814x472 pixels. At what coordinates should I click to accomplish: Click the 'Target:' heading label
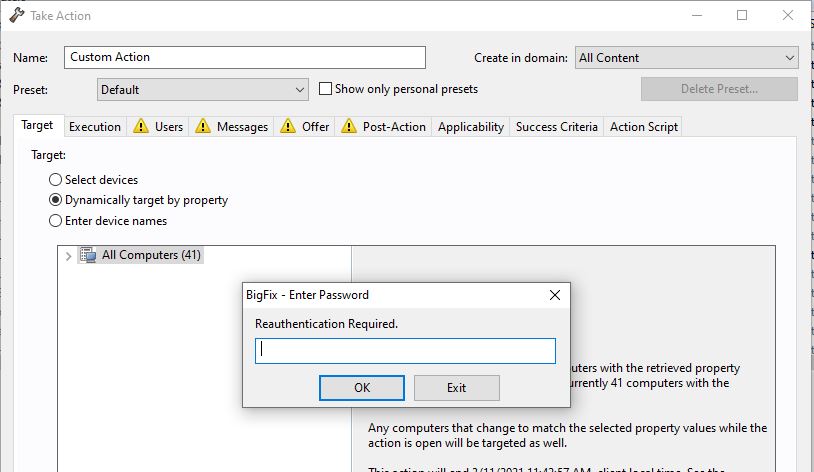[48, 155]
